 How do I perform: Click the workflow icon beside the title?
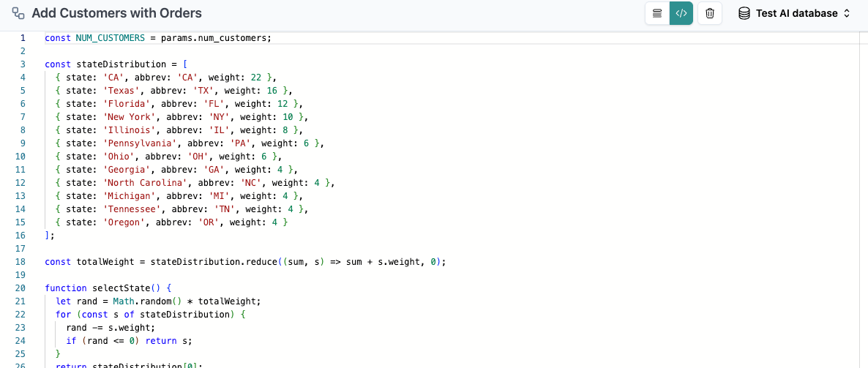[19, 13]
